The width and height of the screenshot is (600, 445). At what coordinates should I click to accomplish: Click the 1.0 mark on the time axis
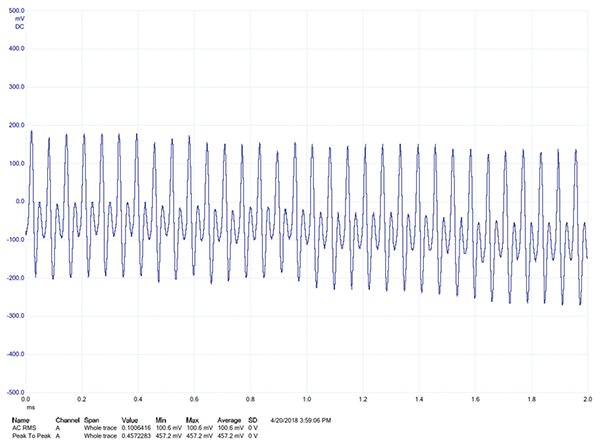[x=307, y=399]
